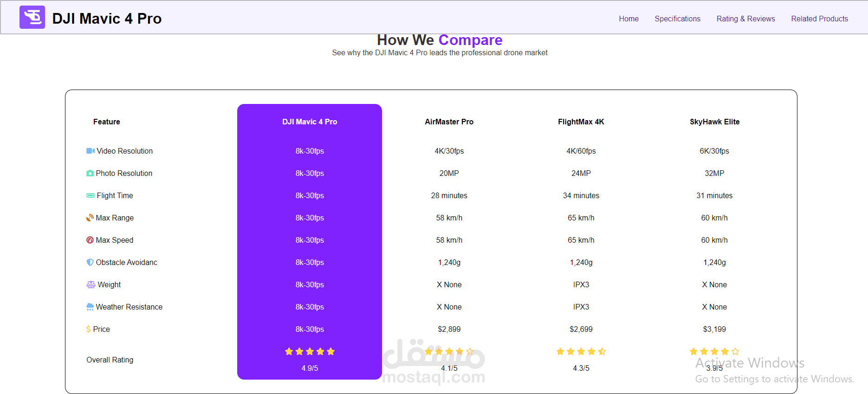Click the SkyHawk Elite star rating

tap(714, 351)
